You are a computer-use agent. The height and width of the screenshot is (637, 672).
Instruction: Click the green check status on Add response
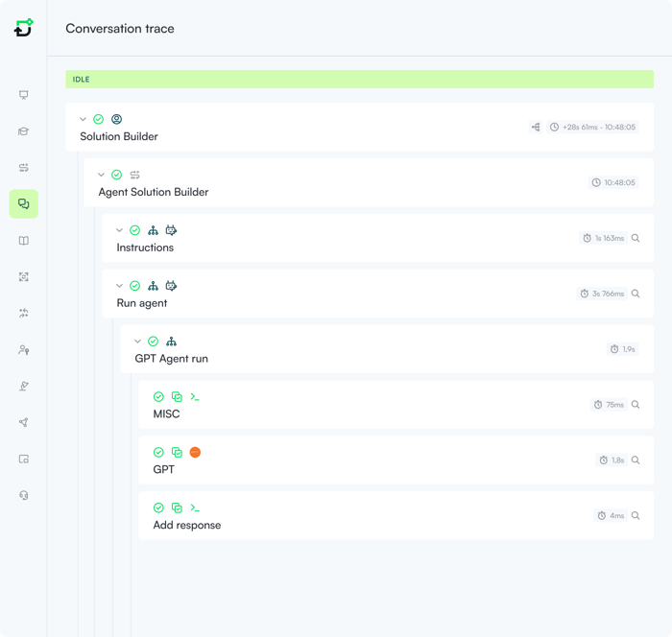coord(158,507)
